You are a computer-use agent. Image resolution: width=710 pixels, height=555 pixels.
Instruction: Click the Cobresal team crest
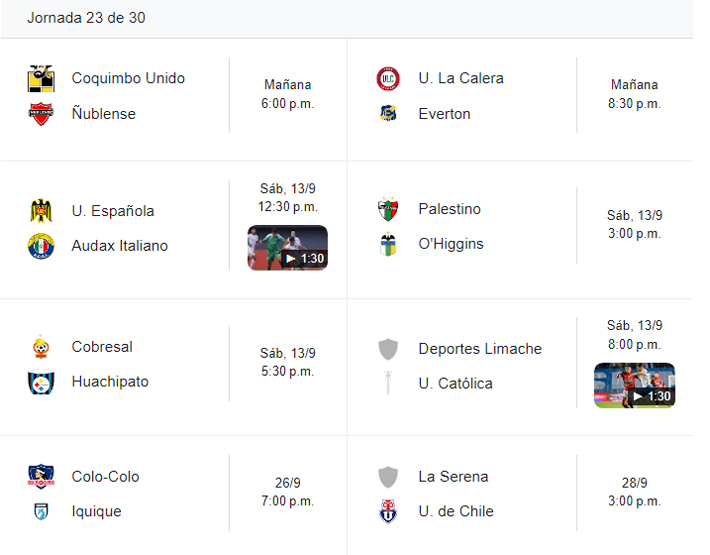(41, 347)
